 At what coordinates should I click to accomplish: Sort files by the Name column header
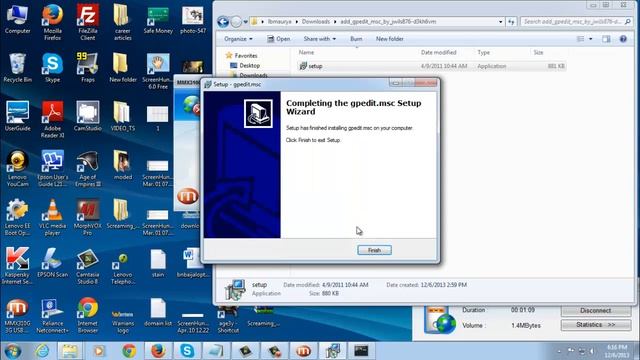(306, 52)
